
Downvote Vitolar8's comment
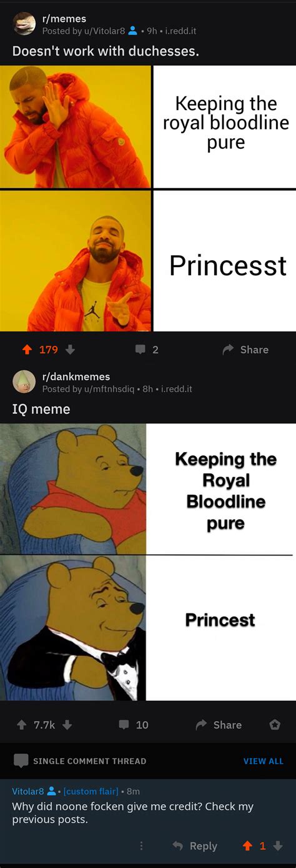278,846
